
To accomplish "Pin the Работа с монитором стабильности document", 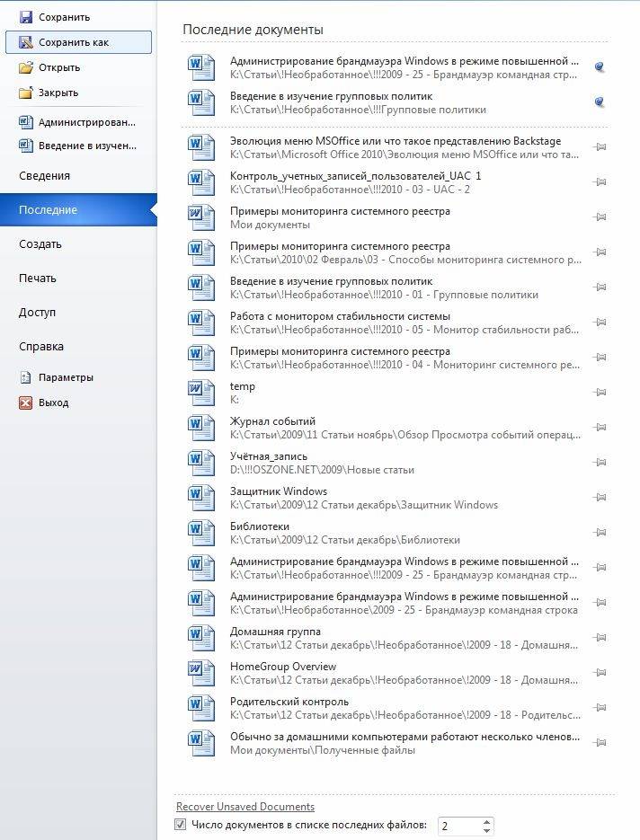I will click(x=600, y=322).
